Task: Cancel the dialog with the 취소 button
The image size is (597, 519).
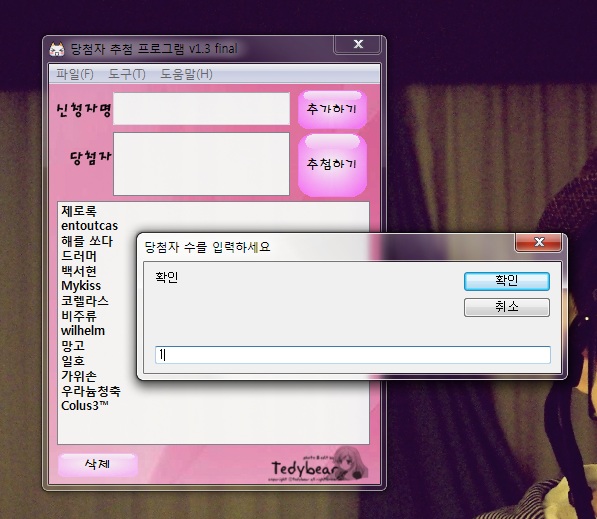Action: point(507,307)
